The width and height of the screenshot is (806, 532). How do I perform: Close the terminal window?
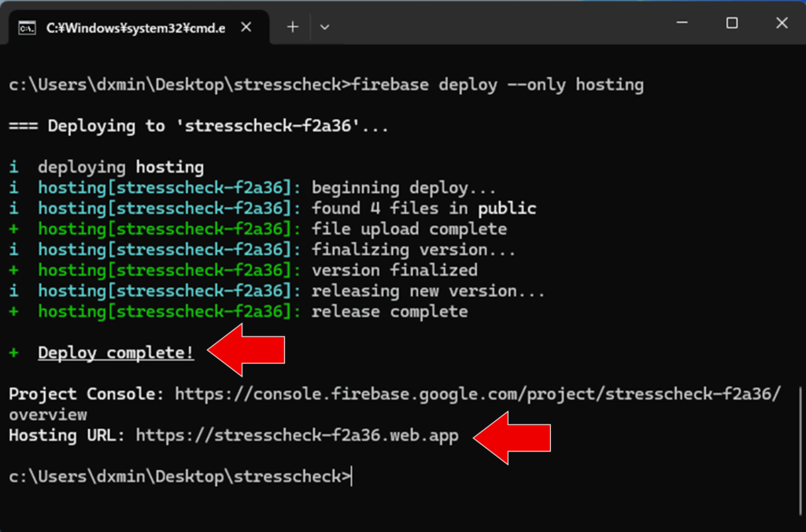click(x=782, y=23)
